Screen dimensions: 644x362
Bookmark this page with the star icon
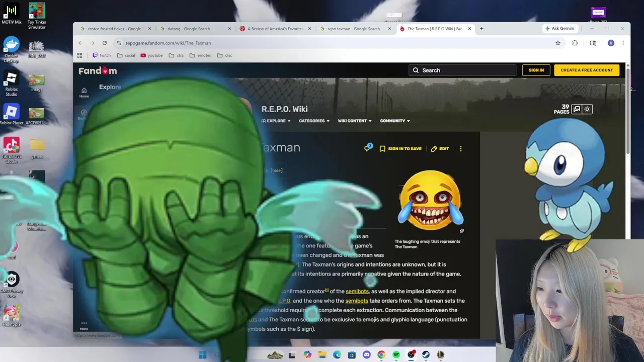[x=557, y=43]
